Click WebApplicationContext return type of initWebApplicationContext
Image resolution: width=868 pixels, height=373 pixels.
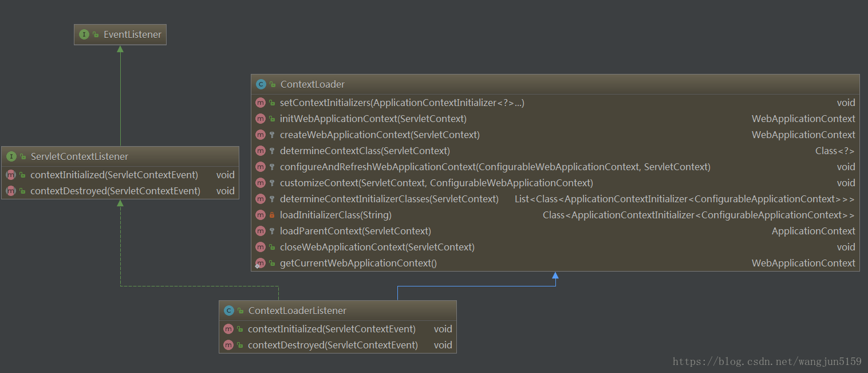(x=804, y=119)
